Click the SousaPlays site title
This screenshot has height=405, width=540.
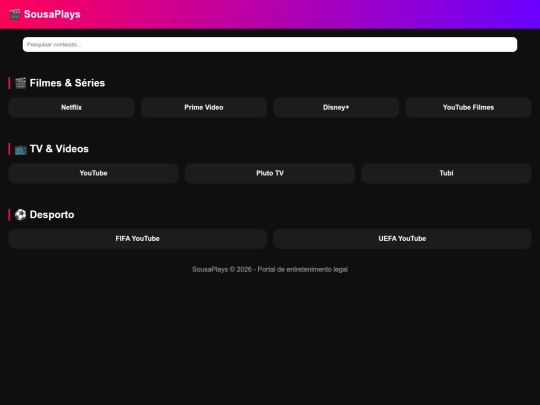click(52, 14)
